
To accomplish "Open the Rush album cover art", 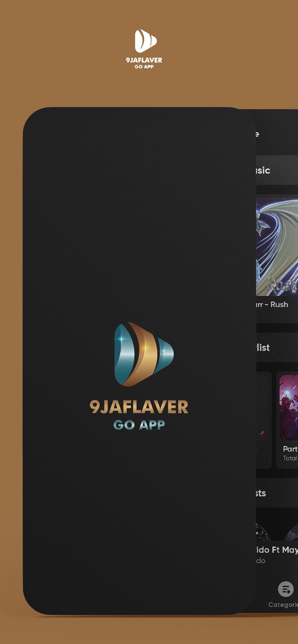I will 277,247.
